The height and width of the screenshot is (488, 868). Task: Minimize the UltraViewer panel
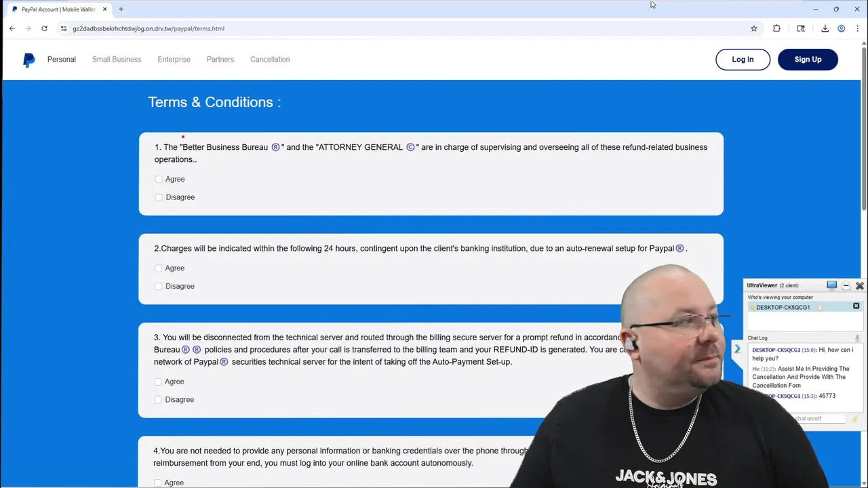pyautogui.click(x=846, y=285)
